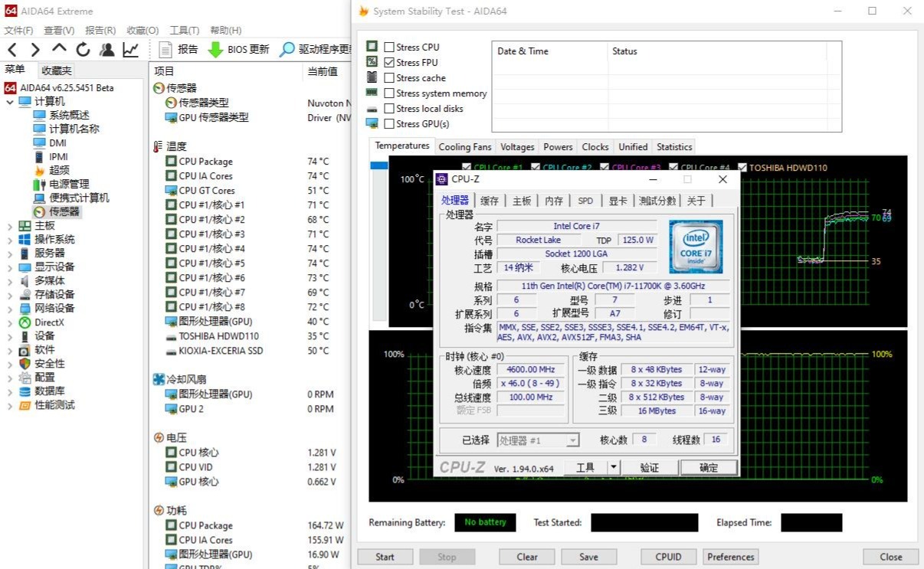924x569 pixels.
Task: Toggle CPU Core #4 graph checkbox
Action: point(673,167)
